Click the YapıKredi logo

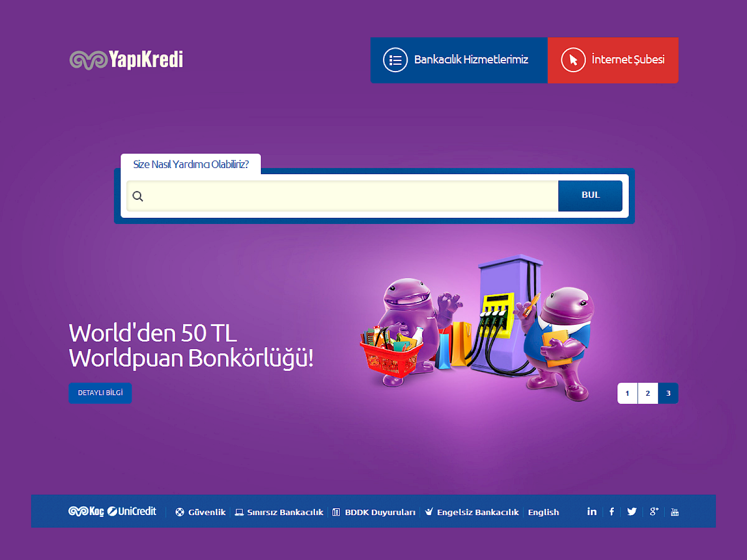click(127, 60)
